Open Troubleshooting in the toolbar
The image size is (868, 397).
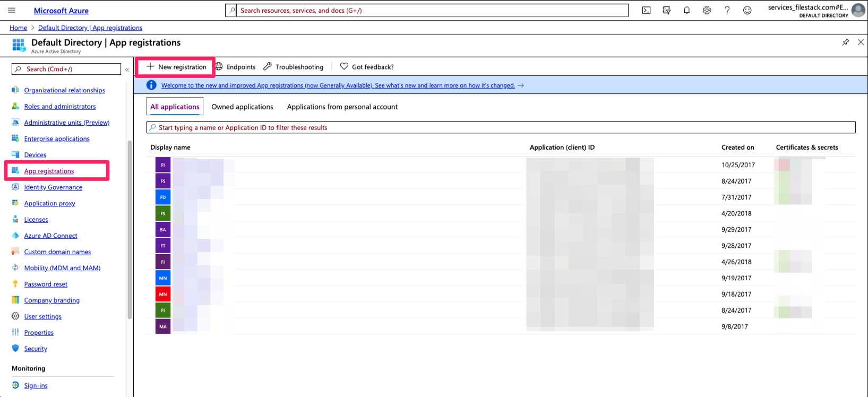click(294, 67)
